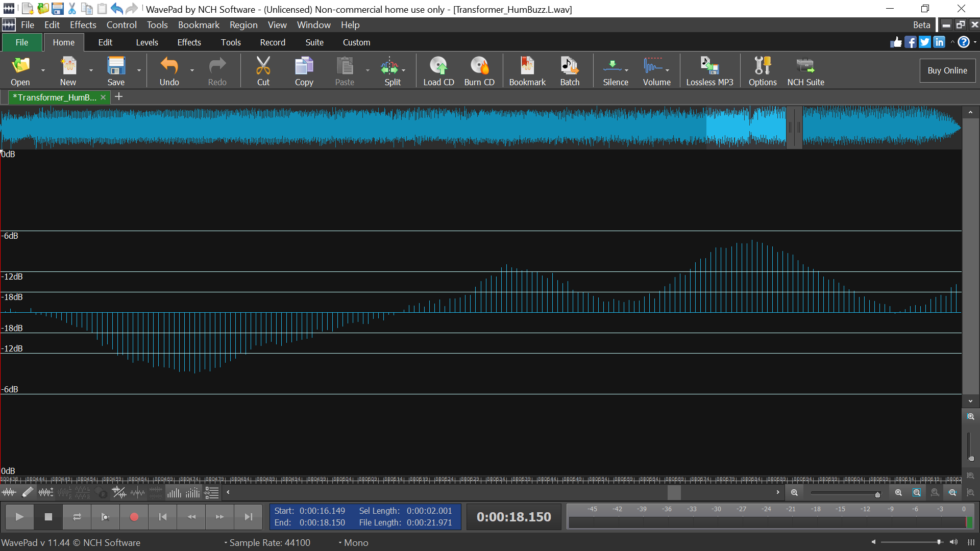This screenshot has width=980, height=551.
Task: Expand the Volume dropdown arrow
Action: pos(667,70)
